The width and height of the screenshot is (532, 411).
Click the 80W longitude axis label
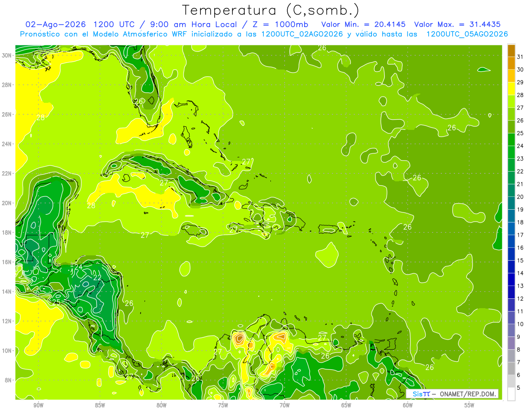coord(161,405)
